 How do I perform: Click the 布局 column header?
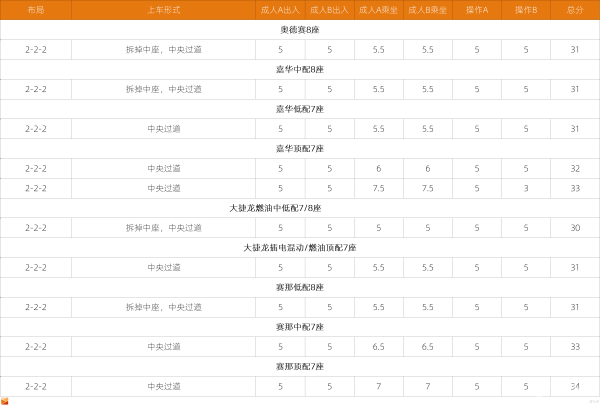point(36,10)
